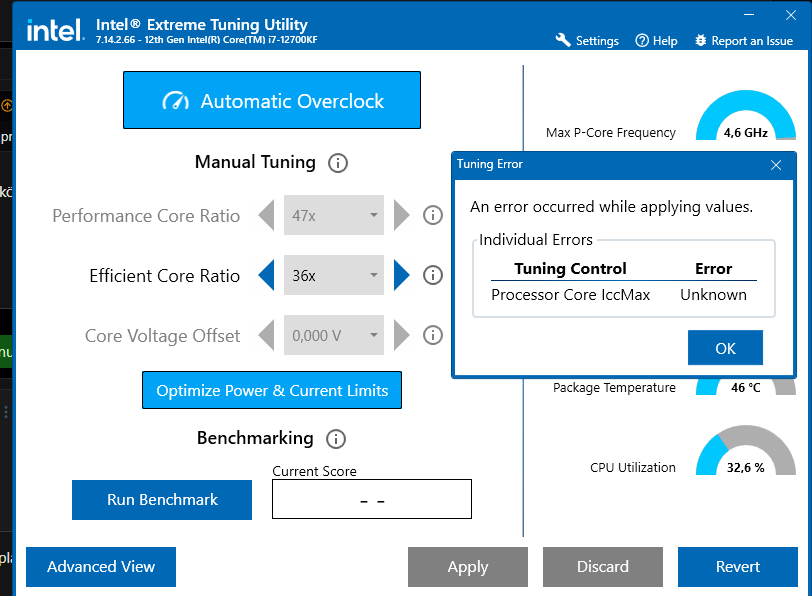812x596 pixels.
Task: Decrease Performance Core Ratio with left arrow
Action: 266,215
